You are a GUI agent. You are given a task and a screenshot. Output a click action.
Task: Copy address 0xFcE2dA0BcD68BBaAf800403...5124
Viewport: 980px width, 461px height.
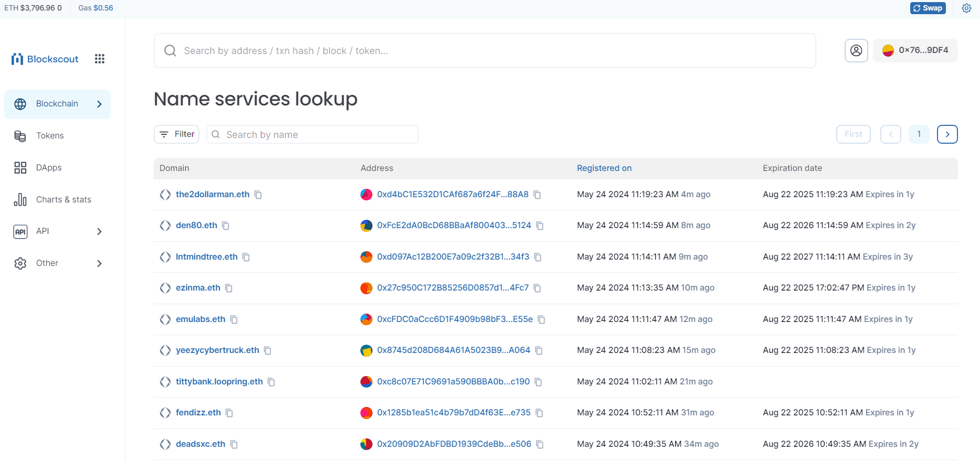[540, 226]
